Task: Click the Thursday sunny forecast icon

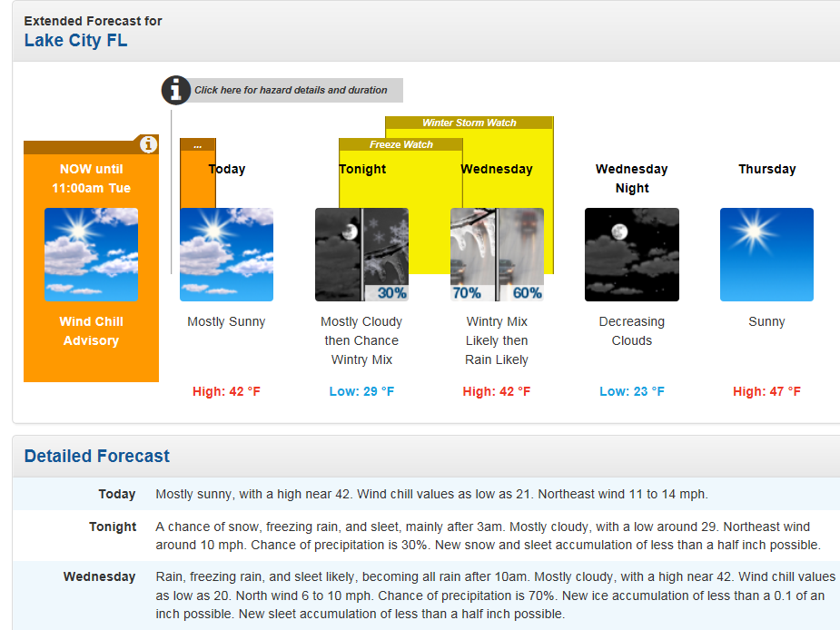Action: [x=766, y=254]
